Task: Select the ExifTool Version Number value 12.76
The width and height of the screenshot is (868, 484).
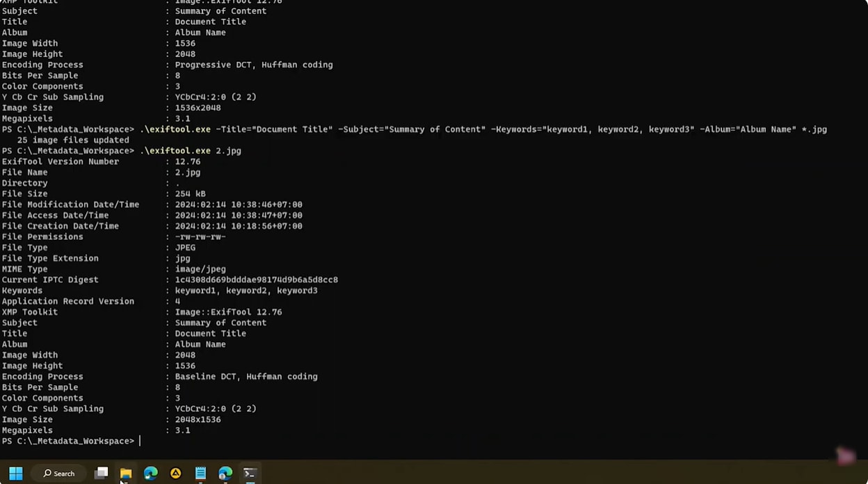Action: [188, 161]
